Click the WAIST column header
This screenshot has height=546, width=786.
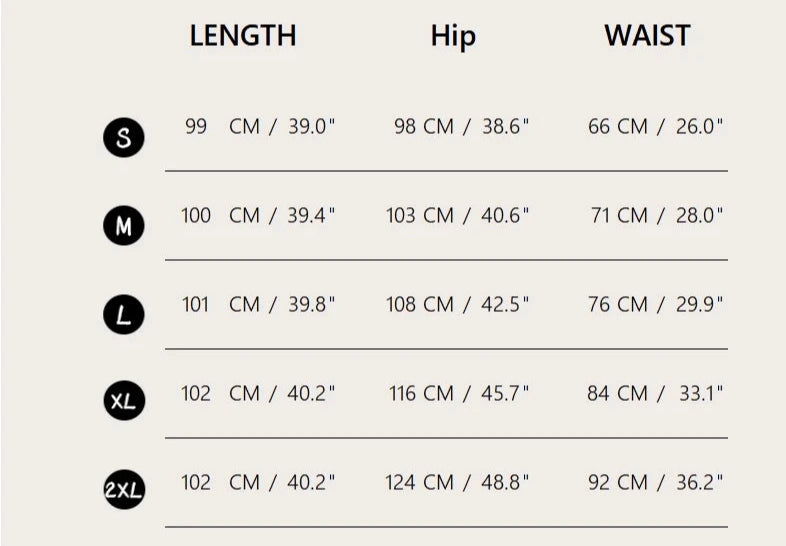647,36
